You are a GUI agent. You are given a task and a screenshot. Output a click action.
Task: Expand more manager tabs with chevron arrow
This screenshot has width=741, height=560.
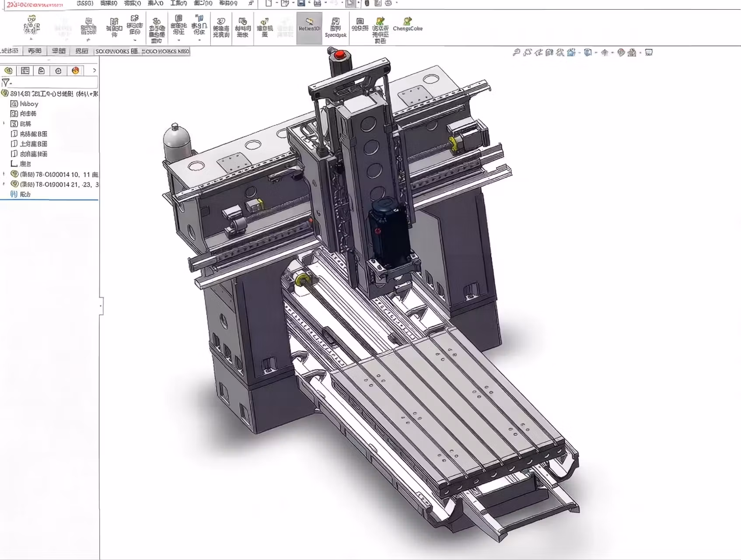click(x=94, y=70)
